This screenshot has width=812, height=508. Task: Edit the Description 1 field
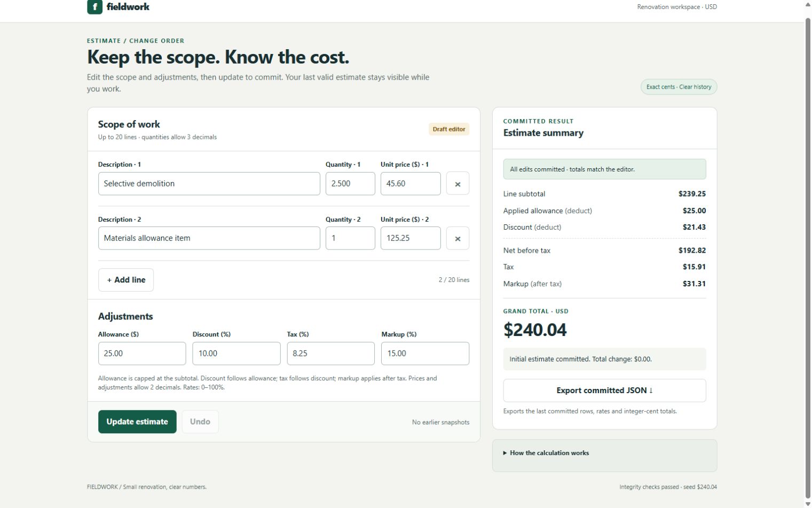(x=209, y=184)
